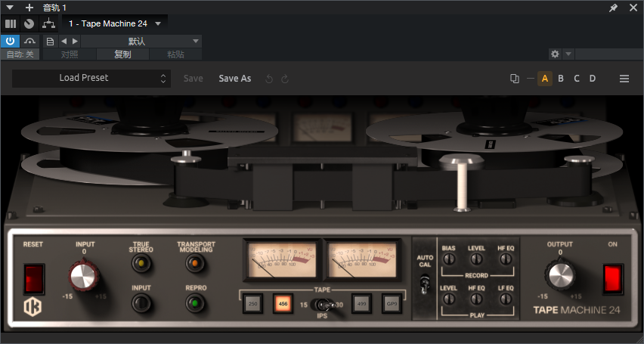Toggle the TRANSPORT MODELING orange button
The height and width of the screenshot is (344, 644).
196,263
